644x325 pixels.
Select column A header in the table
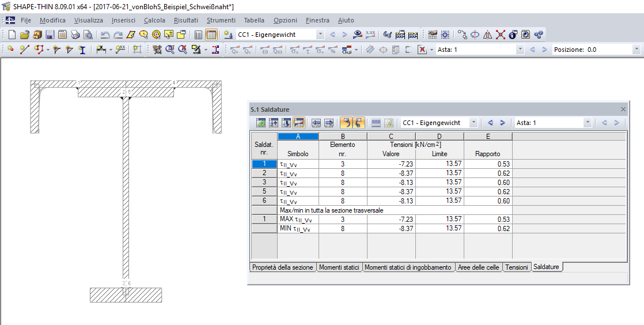(x=298, y=137)
